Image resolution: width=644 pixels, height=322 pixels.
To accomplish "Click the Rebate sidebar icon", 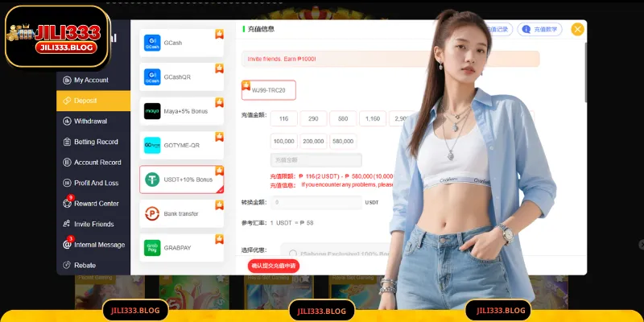I will [67, 266].
